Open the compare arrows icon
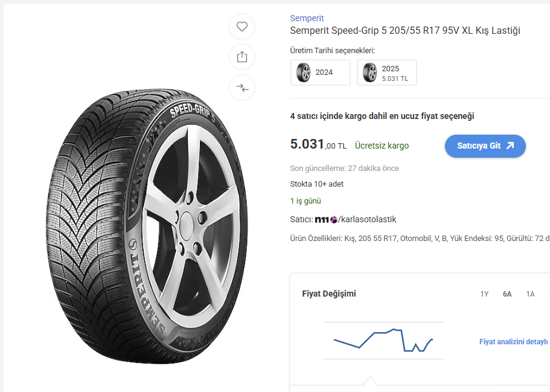The height and width of the screenshot is (392, 550). click(x=242, y=88)
